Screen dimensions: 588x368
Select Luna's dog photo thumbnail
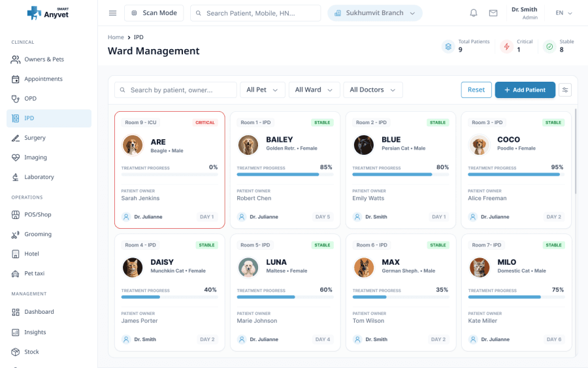(248, 267)
